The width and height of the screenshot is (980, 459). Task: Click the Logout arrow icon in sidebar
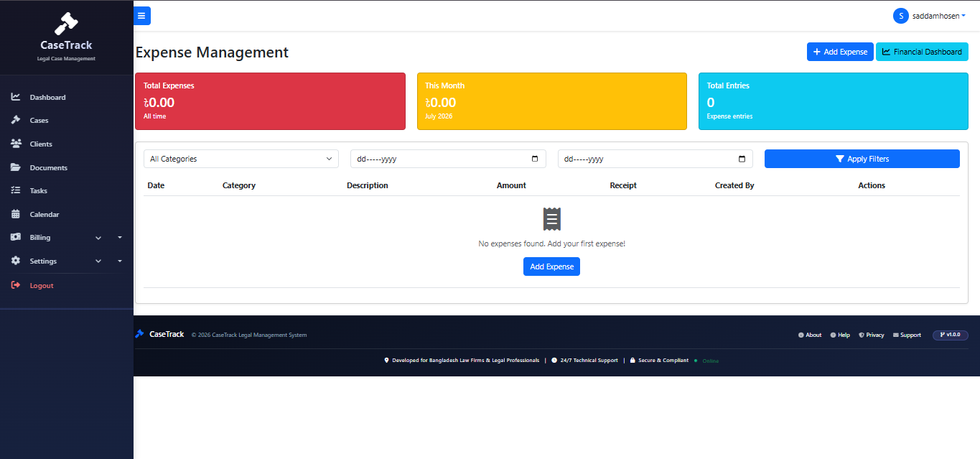tap(16, 285)
